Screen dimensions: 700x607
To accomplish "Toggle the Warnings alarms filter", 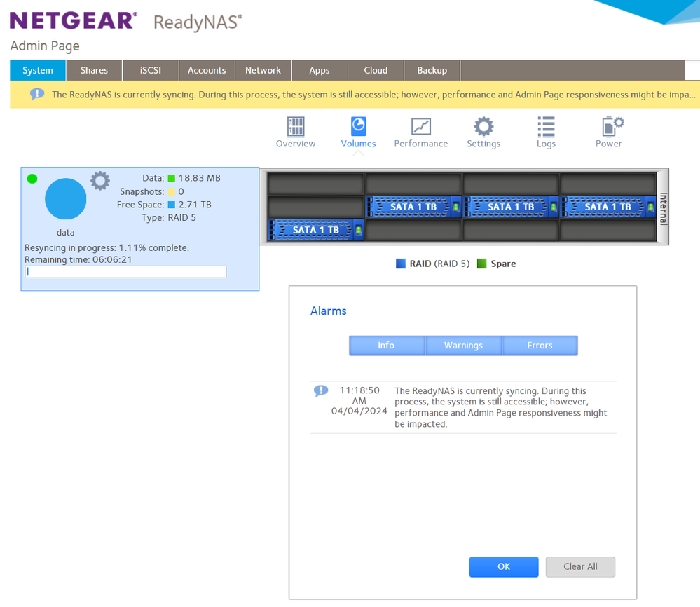I will (463, 346).
